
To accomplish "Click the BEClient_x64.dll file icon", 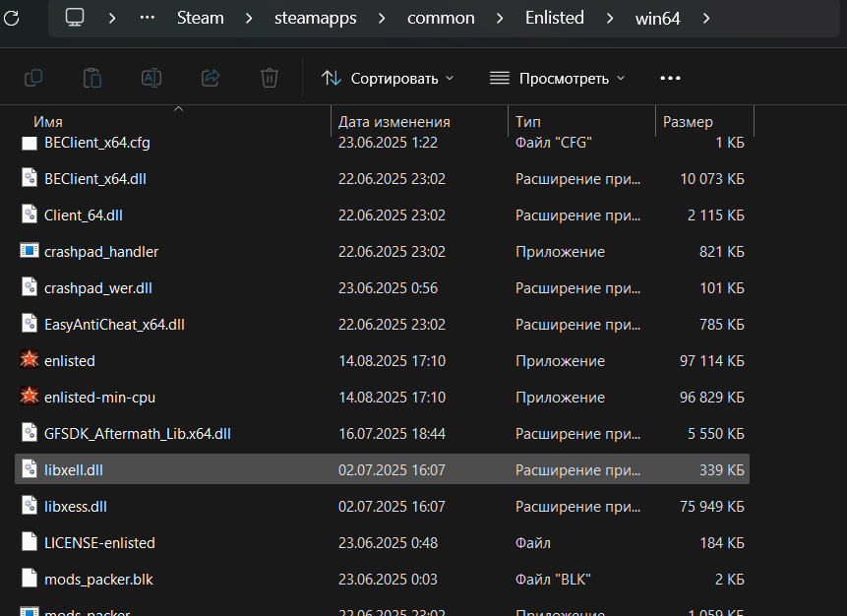I will (30, 178).
